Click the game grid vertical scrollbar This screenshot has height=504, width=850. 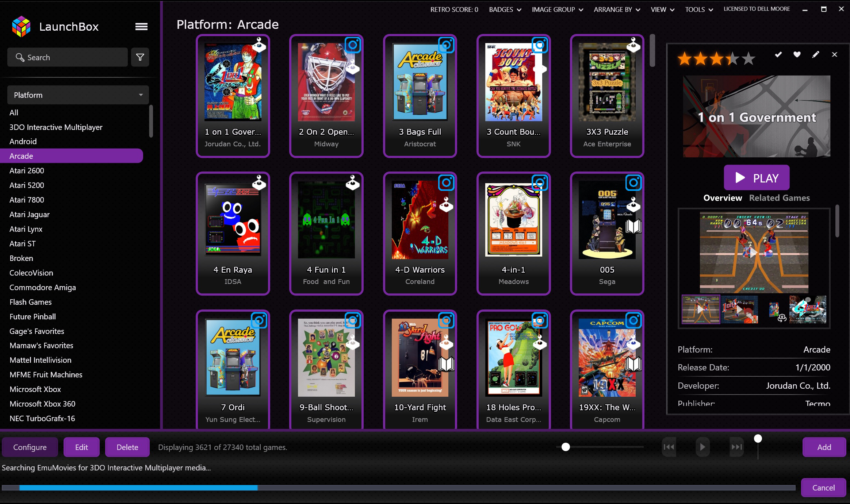pos(652,51)
